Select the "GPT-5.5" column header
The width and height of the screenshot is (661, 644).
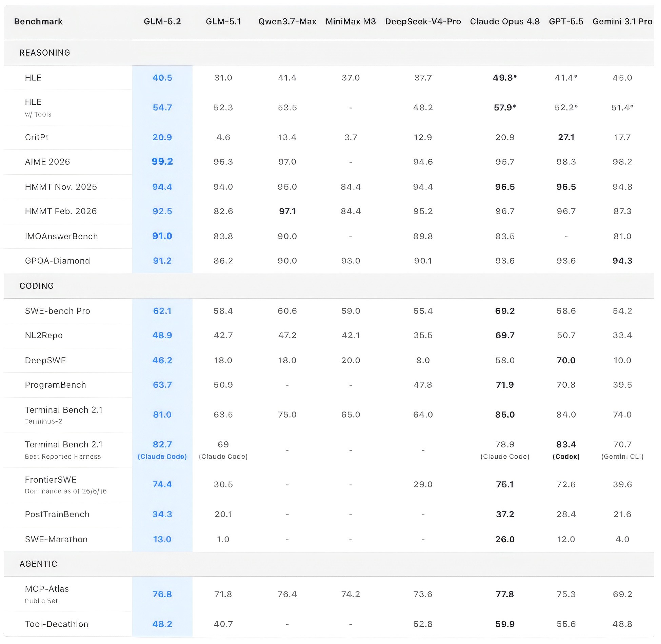[566, 22]
